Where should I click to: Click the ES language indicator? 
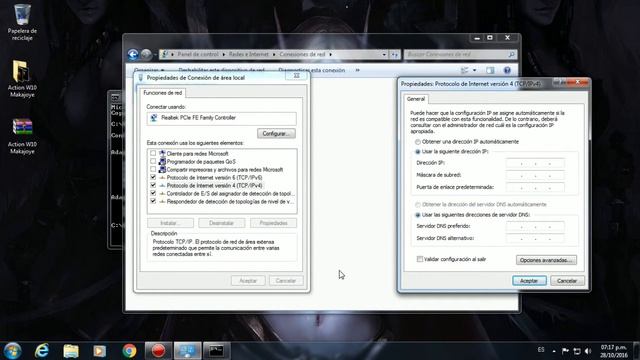541,350
